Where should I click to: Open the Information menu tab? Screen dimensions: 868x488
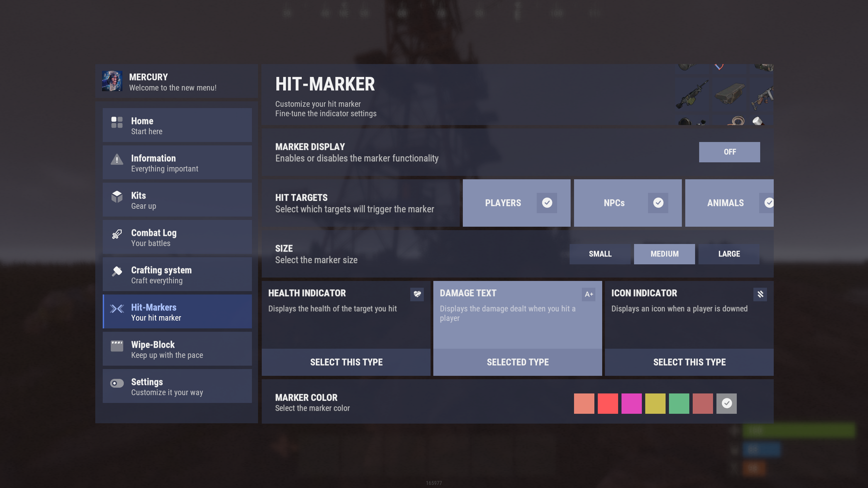[177, 162]
